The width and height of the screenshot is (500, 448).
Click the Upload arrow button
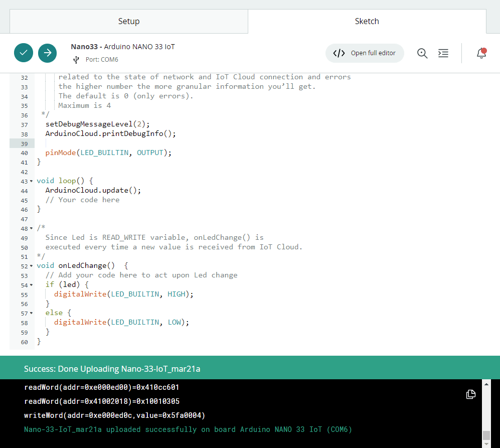48,53
